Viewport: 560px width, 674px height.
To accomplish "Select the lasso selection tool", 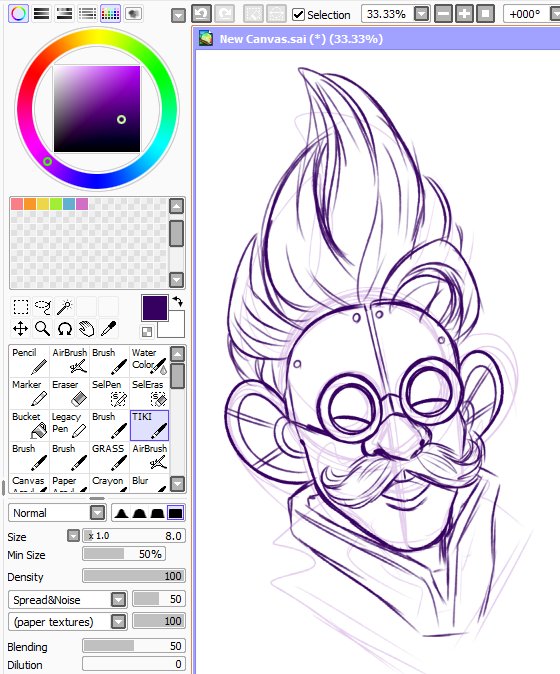I will [43, 307].
